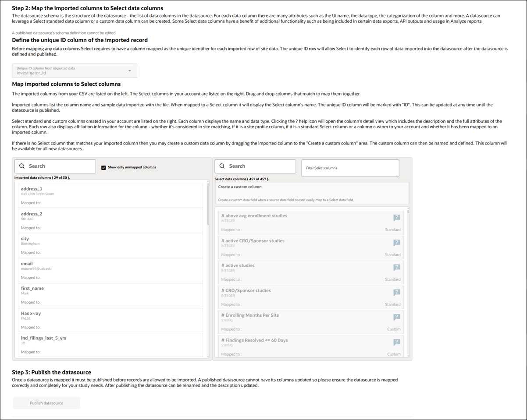Click the Publish datasource button

[x=46, y=403]
